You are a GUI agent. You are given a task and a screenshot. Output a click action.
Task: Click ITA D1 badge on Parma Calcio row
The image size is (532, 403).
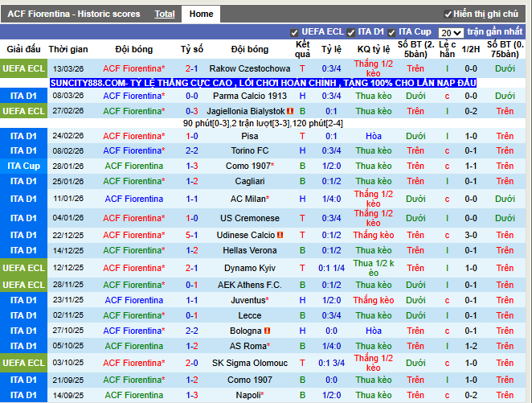click(24, 96)
